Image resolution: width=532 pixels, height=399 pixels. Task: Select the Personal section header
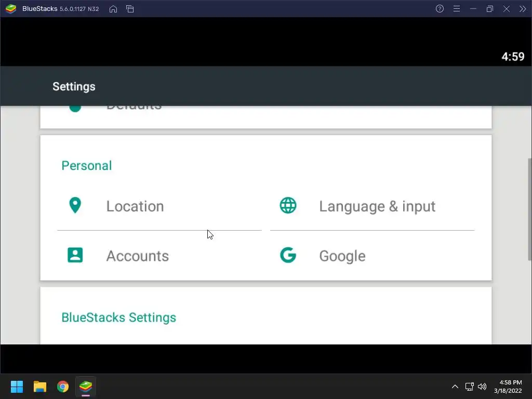pyautogui.click(x=87, y=166)
